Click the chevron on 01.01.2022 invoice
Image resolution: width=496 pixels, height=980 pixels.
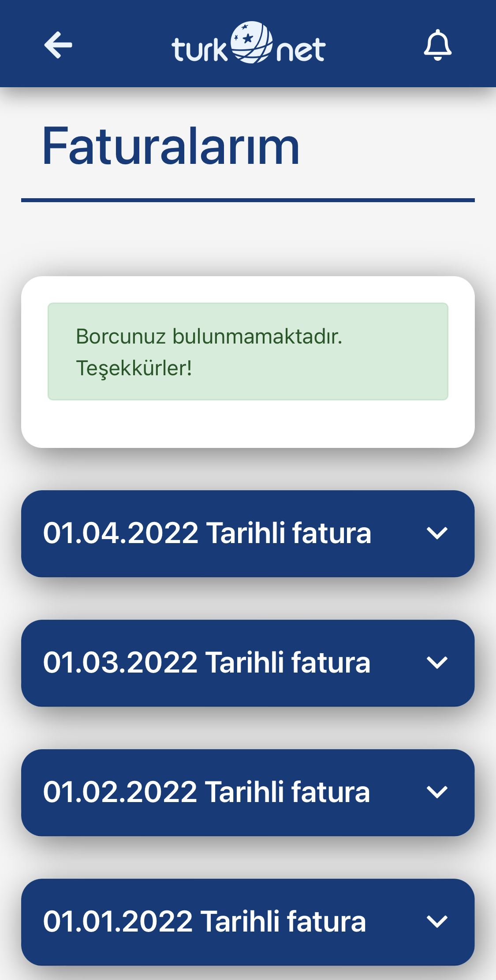point(437,922)
